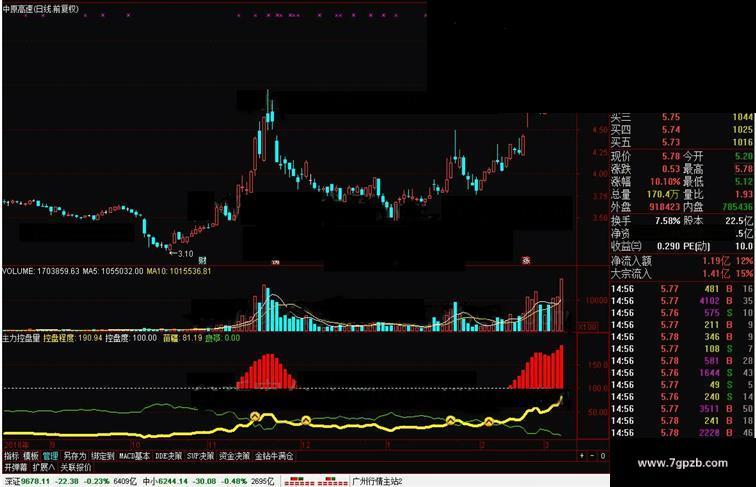This screenshot has width=756, height=487.
Task: Click the 买四 5.74 order book row
Action: pos(682,129)
